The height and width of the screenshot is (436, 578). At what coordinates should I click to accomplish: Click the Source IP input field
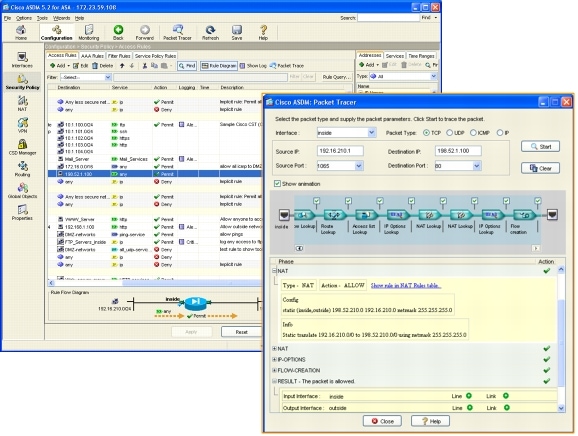pos(340,151)
